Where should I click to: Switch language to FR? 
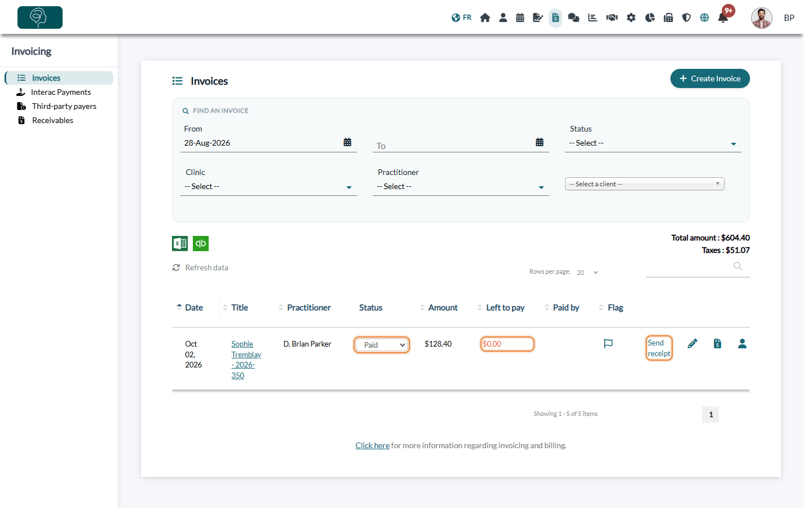(x=461, y=17)
